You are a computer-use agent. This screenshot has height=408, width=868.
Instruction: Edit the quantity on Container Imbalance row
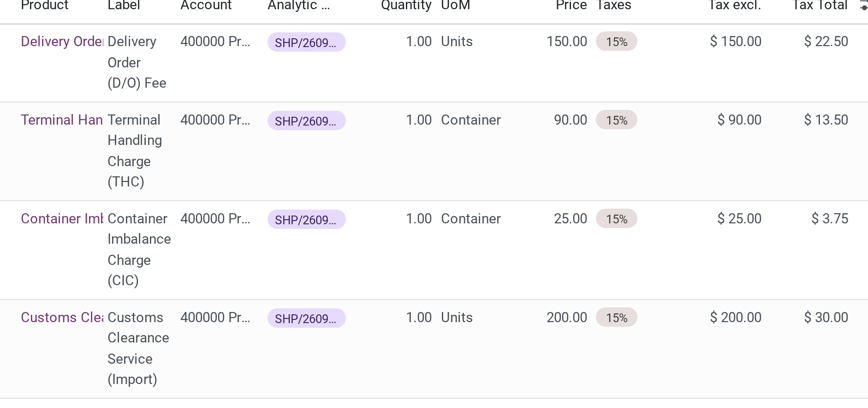pos(418,219)
